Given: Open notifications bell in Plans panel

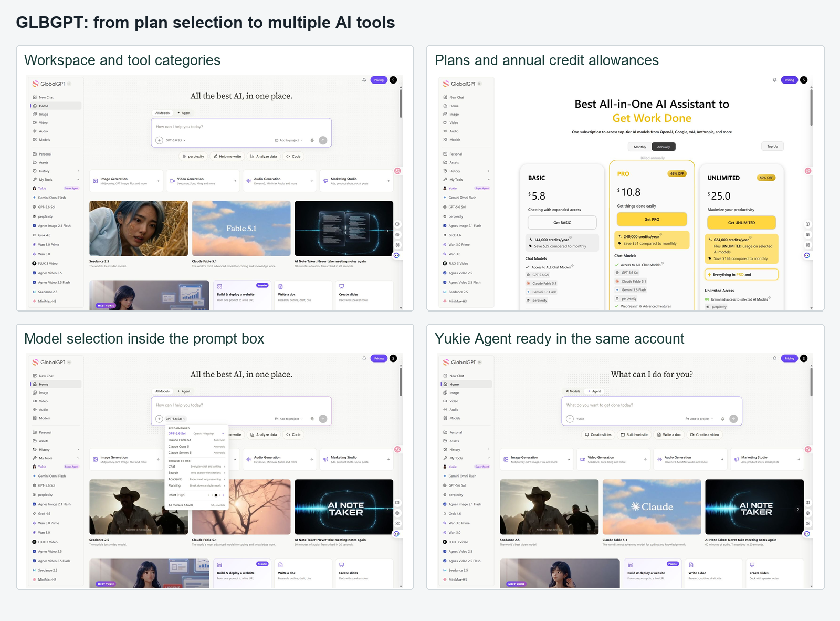Looking at the screenshot, I should (x=774, y=80).
